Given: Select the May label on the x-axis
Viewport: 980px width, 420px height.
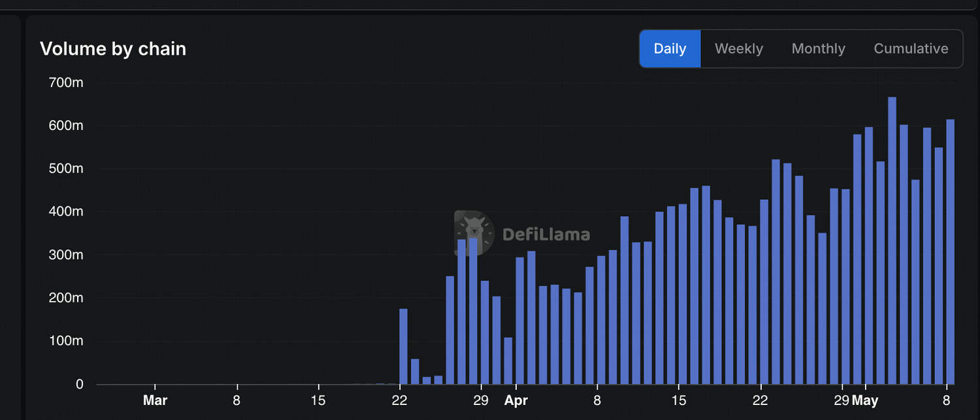Looking at the screenshot, I should tap(865, 400).
